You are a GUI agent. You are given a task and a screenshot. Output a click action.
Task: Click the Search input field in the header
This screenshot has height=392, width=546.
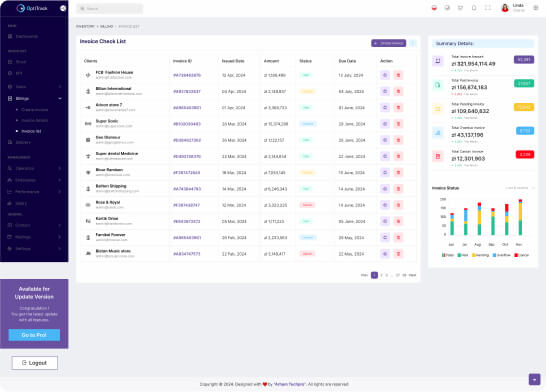(110, 8)
